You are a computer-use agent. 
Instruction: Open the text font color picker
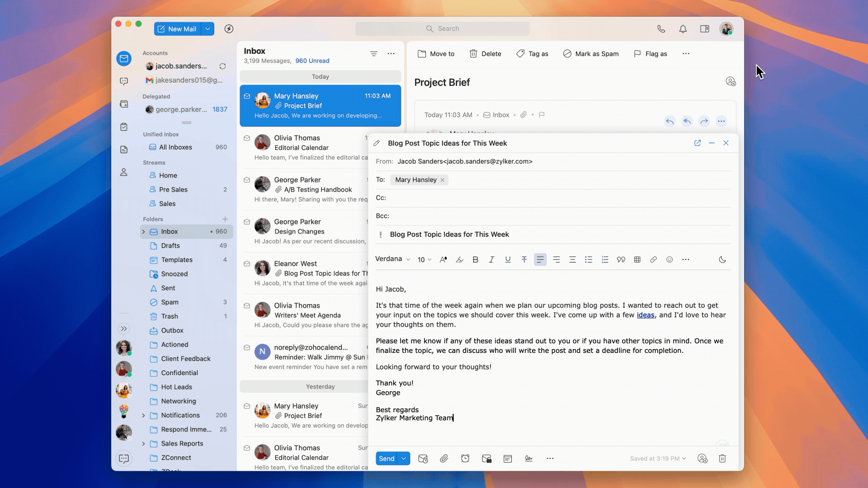click(443, 259)
